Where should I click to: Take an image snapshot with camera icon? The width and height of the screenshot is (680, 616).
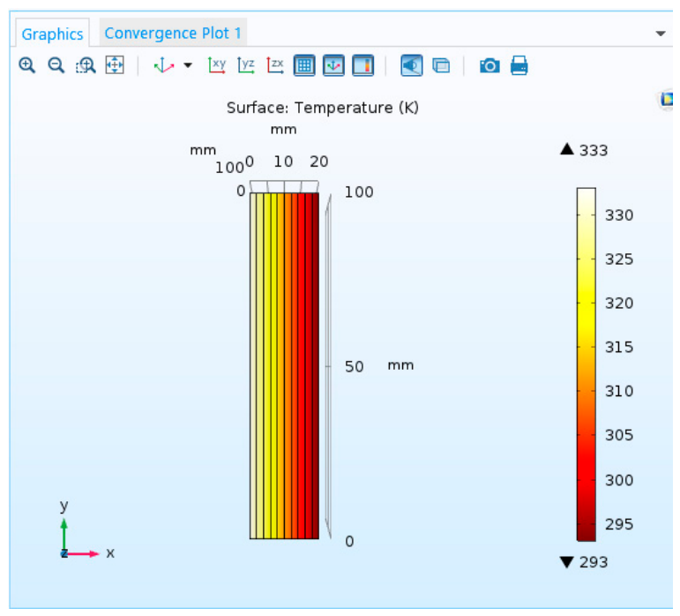point(489,65)
